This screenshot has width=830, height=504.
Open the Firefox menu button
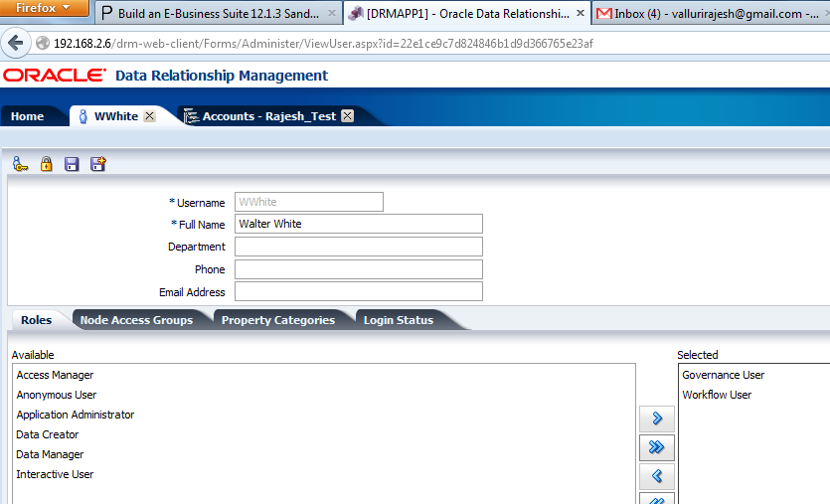pos(44,8)
